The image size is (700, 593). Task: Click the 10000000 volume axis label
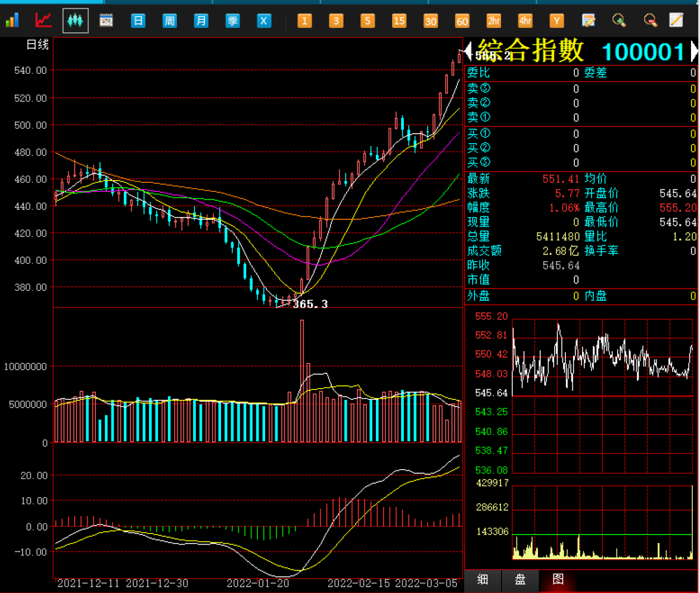point(25,367)
